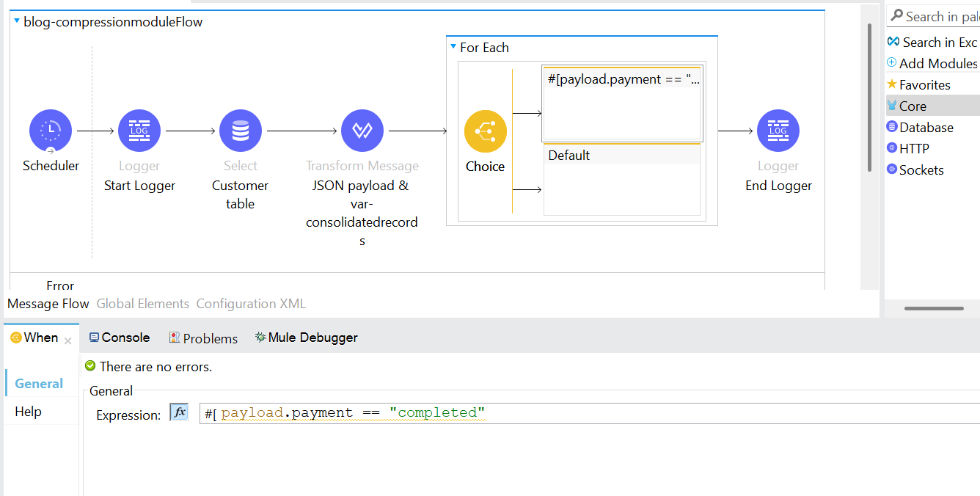Image resolution: width=980 pixels, height=496 pixels.
Task: Open the Configuration XML tab
Action: click(x=251, y=304)
